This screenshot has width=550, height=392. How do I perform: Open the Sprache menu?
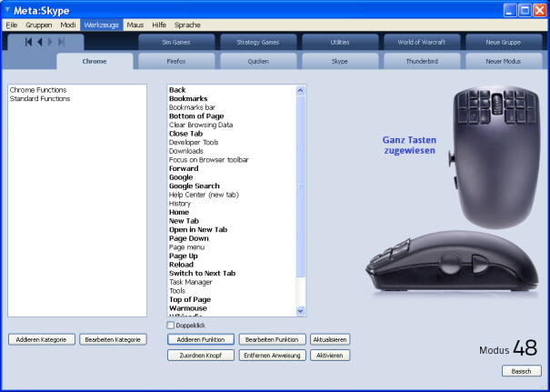(x=187, y=25)
